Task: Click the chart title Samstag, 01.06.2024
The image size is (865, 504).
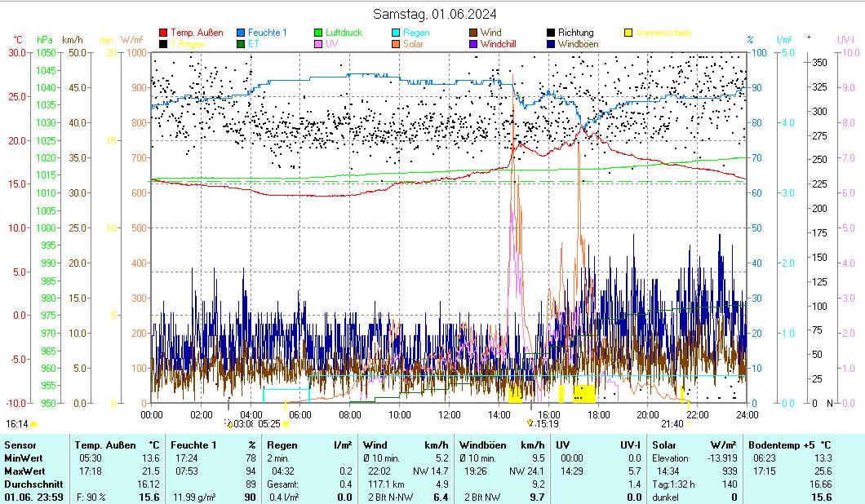Action: pyautogui.click(x=435, y=14)
